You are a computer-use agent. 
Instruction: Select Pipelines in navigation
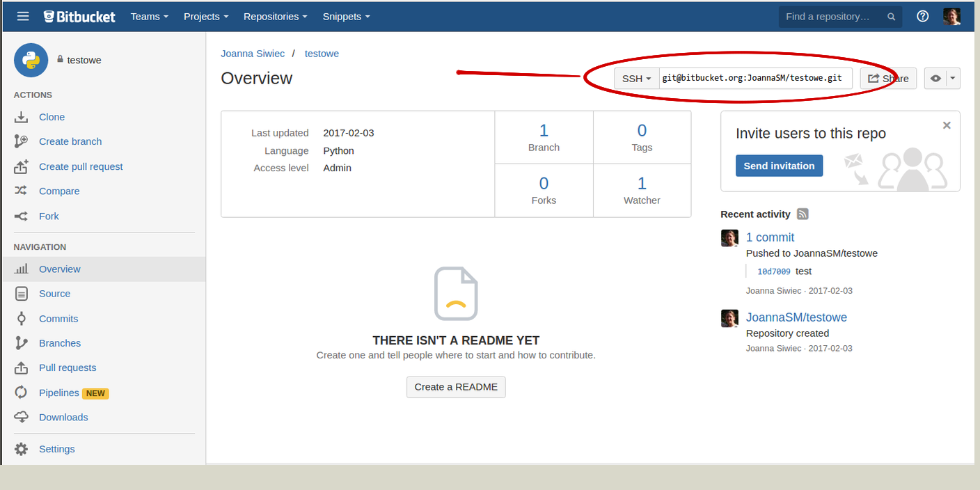pyautogui.click(x=59, y=393)
